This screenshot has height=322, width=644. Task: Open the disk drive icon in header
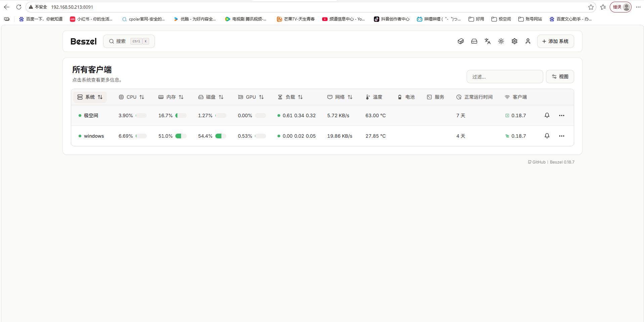474,41
